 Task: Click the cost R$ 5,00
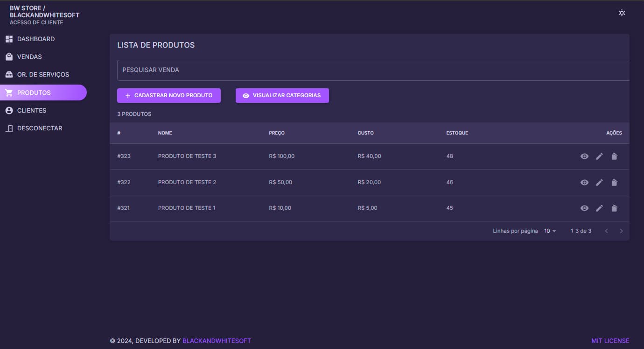[367, 208]
